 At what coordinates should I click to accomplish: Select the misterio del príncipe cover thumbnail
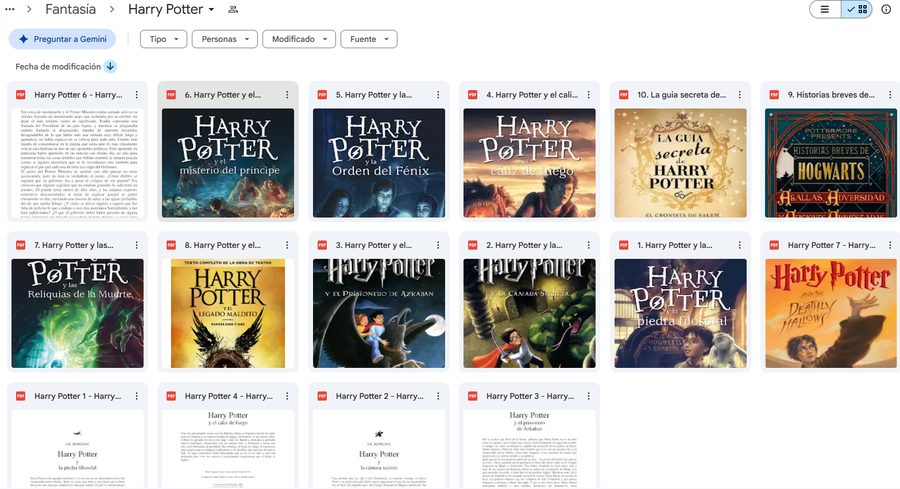click(x=228, y=163)
